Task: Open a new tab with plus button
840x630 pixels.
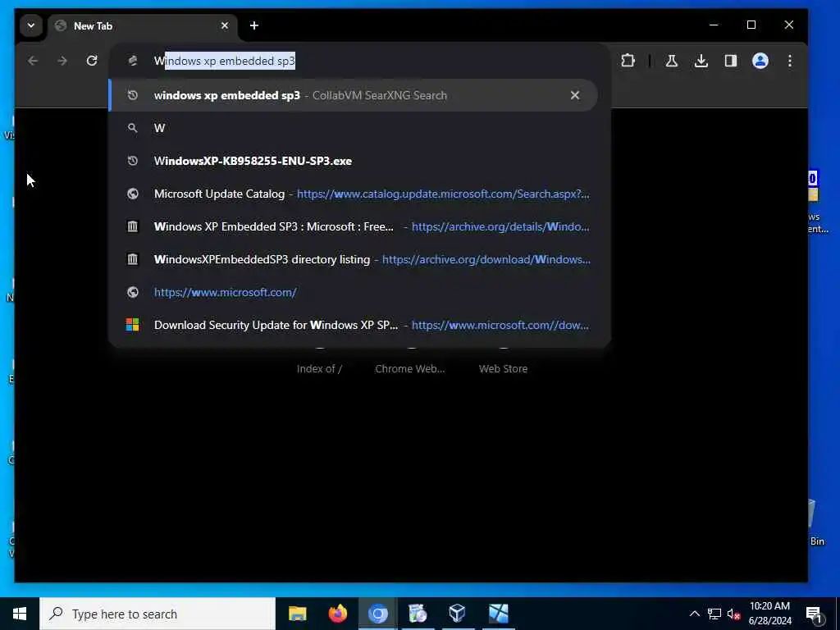Action: pyautogui.click(x=254, y=25)
